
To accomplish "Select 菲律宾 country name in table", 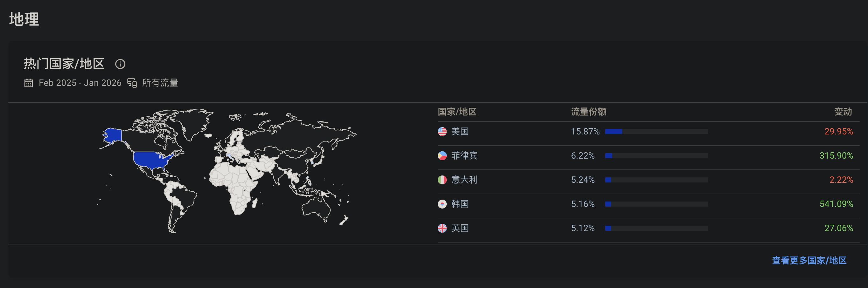I will click(464, 156).
